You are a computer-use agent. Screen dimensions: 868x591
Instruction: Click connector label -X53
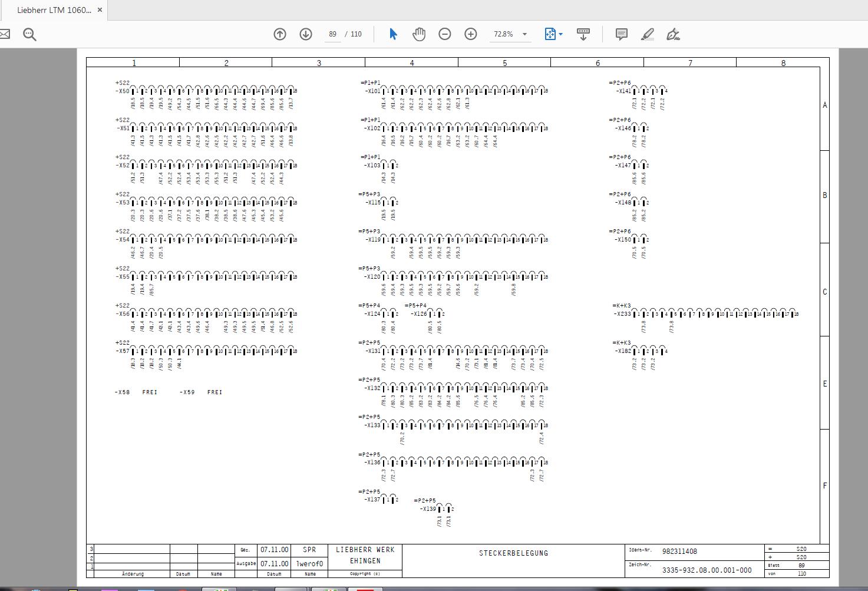tap(122, 203)
